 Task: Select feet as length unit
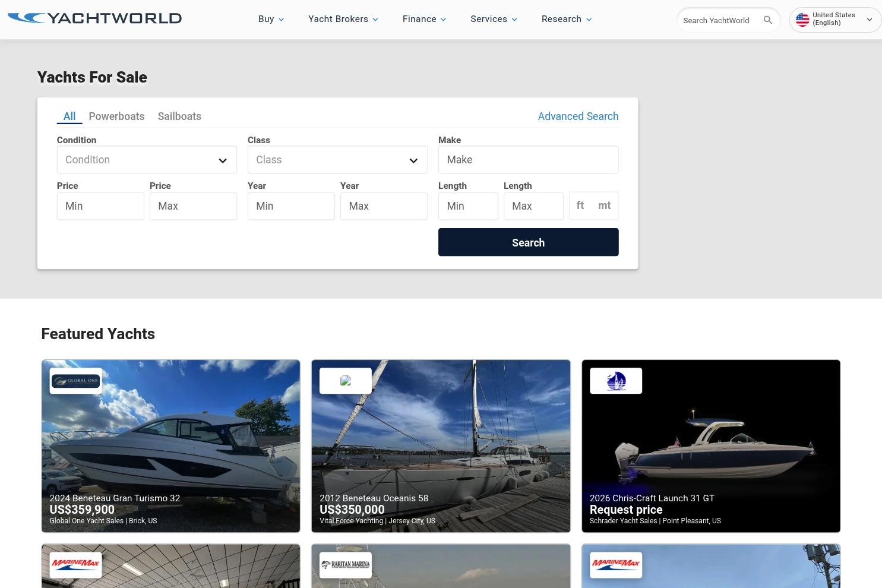[x=580, y=206]
